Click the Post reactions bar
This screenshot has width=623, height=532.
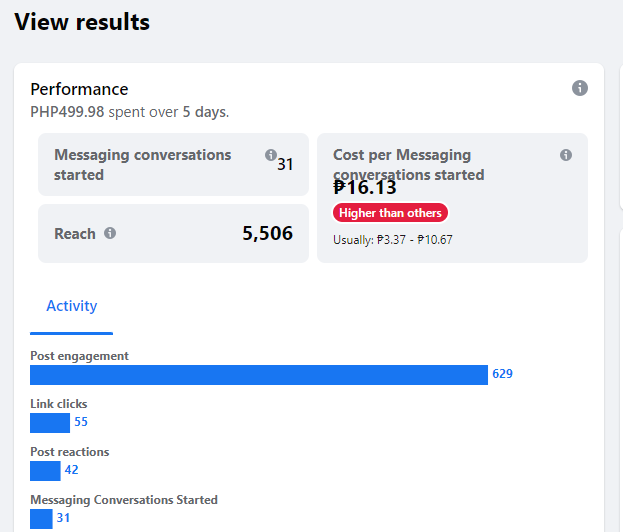pyautogui.click(x=45, y=470)
